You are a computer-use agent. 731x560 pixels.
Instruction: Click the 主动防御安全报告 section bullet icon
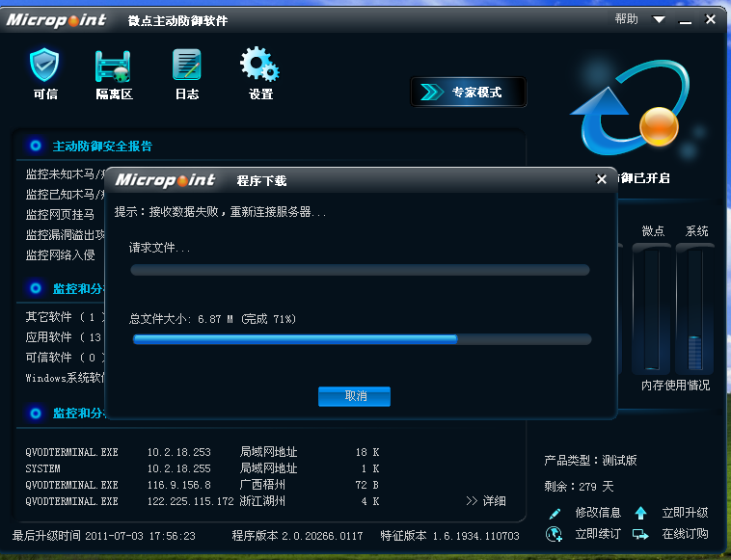[36, 146]
